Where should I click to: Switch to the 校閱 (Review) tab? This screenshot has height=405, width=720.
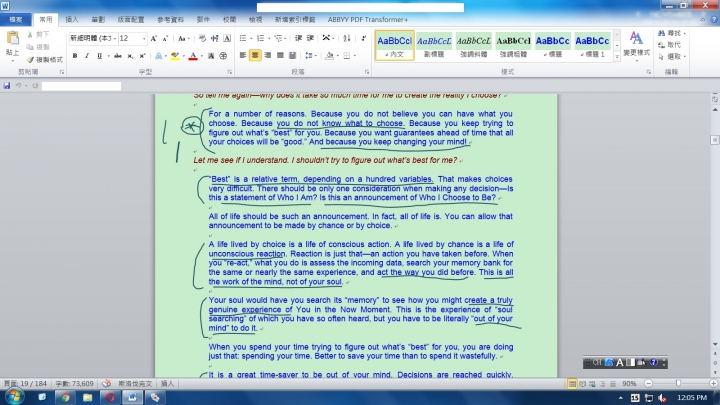tap(229, 19)
